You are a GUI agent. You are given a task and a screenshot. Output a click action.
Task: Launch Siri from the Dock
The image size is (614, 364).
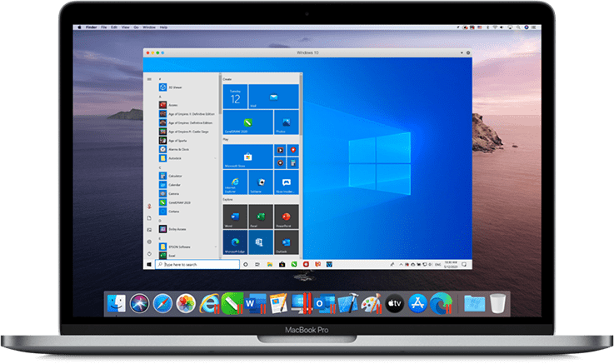(x=140, y=303)
